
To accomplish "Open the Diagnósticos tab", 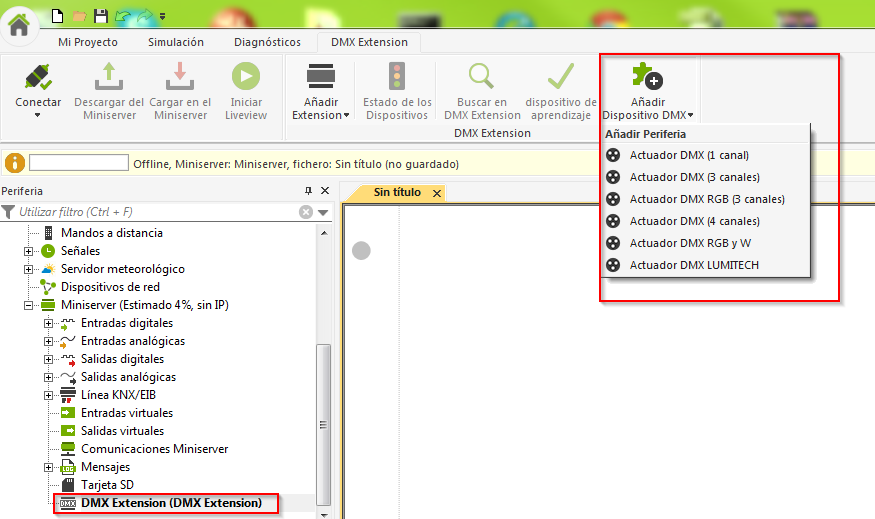I will pos(267,42).
